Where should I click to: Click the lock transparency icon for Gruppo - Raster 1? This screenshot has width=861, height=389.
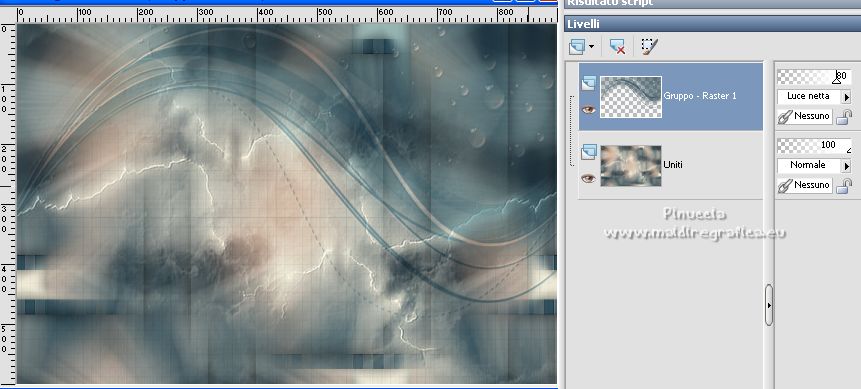tap(844, 116)
